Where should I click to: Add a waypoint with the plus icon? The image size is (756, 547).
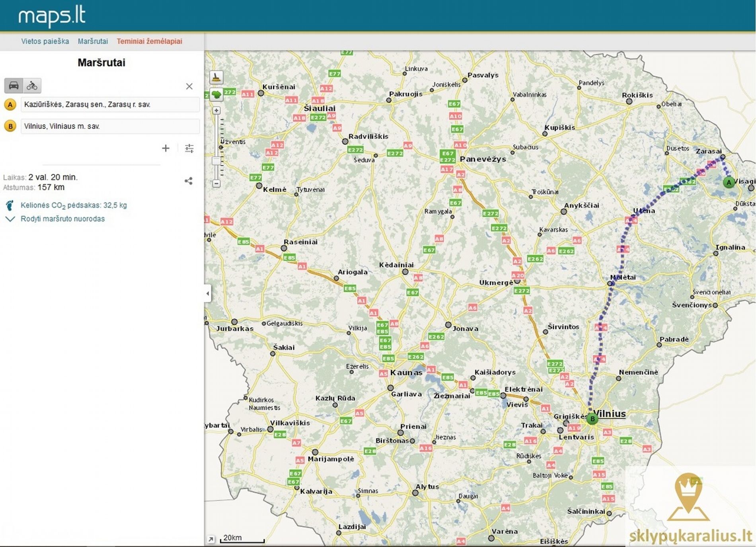tap(166, 148)
